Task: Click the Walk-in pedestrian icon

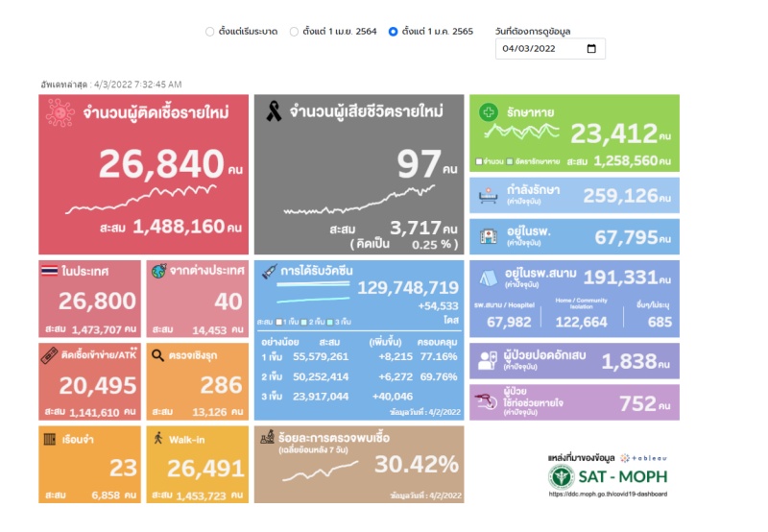Action: tap(158, 438)
